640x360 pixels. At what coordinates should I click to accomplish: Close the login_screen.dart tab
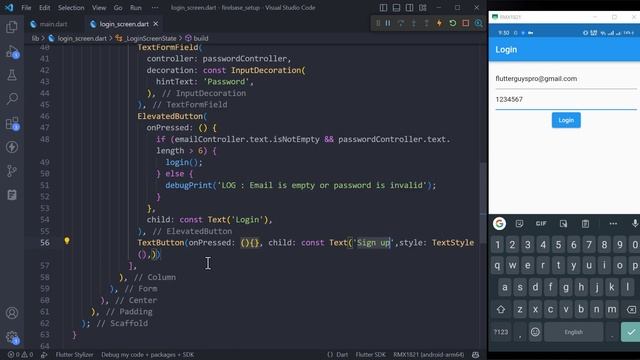156,24
